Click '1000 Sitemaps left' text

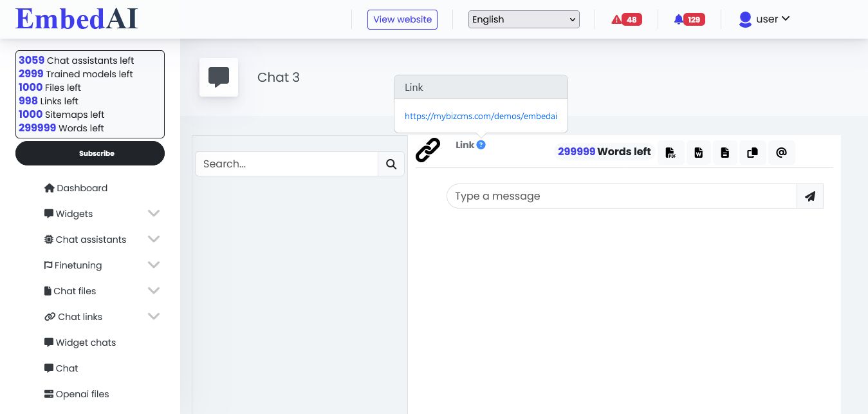(62, 115)
